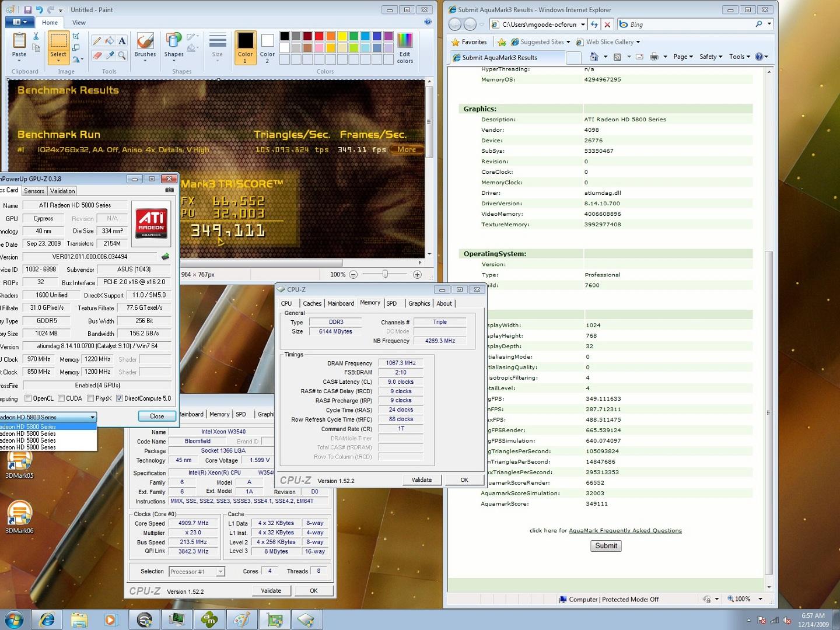Viewport: 840px width, 630px height.
Task: Click the GPU-Z screenshot camera icon
Action: (x=169, y=190)
